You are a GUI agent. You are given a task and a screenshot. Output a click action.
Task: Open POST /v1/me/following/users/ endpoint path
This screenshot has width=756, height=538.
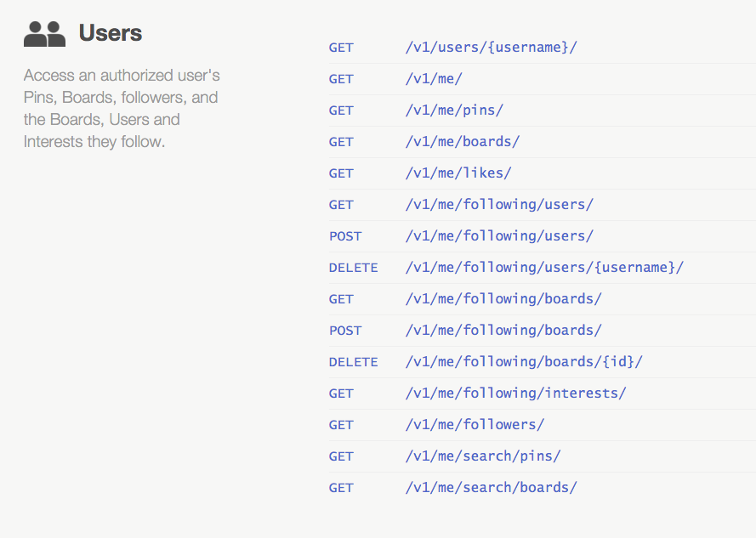[499, 235]
